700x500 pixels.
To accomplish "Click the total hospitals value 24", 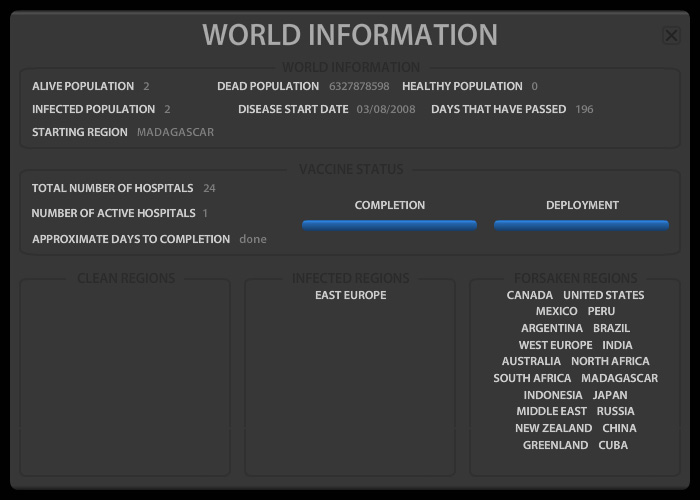I will tap(209, 188).
